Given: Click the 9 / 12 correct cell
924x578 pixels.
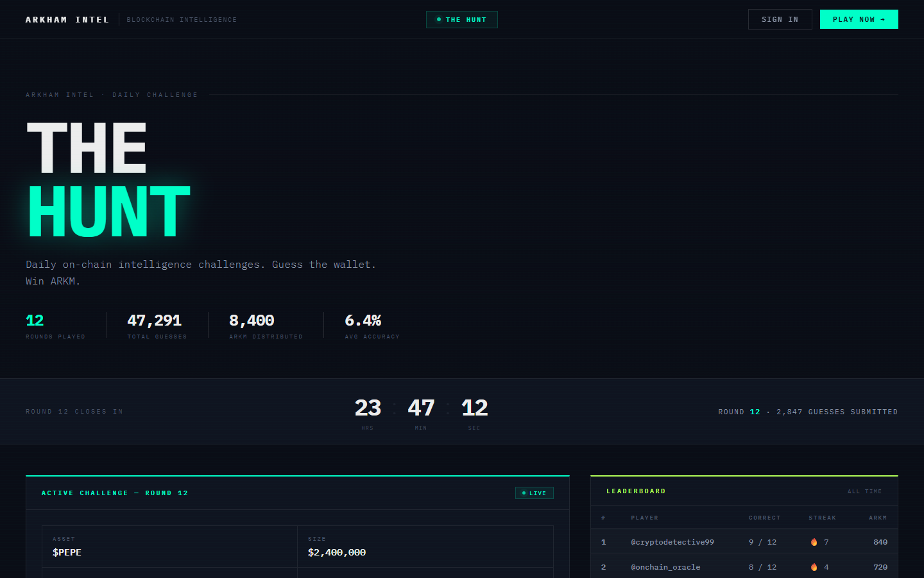Looking at the screenshot, I should coord(762,542).
